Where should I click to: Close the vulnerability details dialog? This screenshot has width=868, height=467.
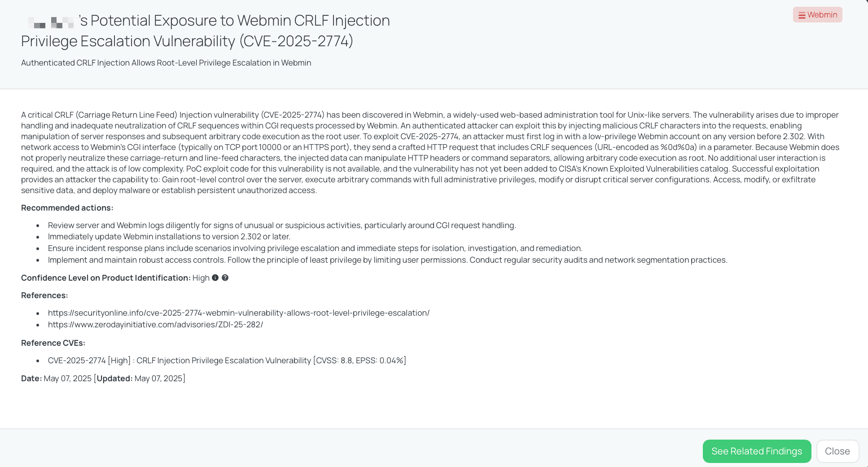837,451
